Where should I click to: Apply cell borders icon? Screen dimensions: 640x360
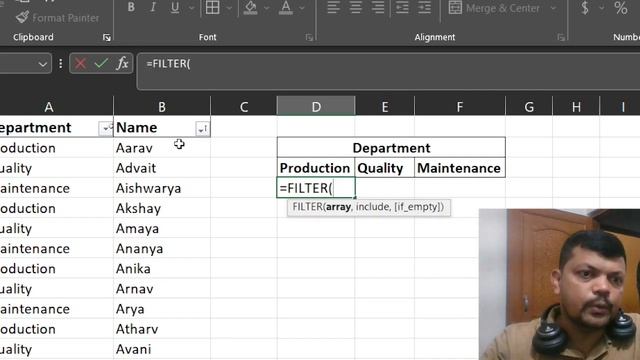(212, 7)
